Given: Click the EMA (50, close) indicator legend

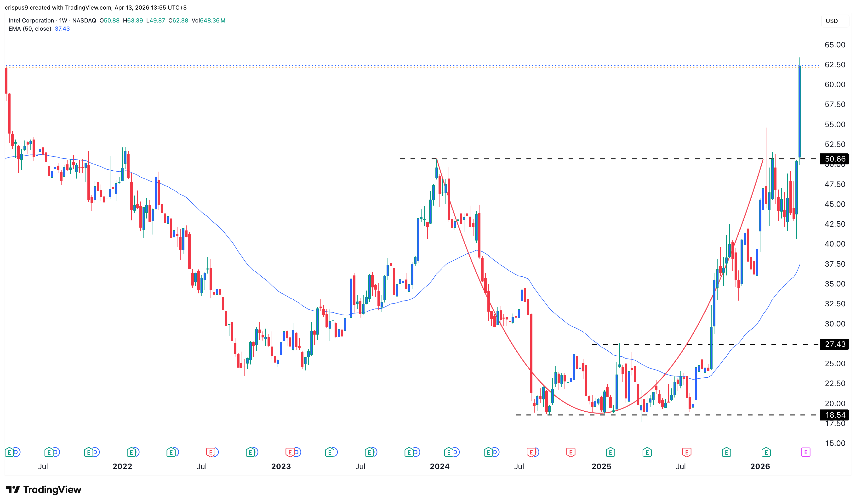Looking at the screenshot, I should click(x=30, y=29).
